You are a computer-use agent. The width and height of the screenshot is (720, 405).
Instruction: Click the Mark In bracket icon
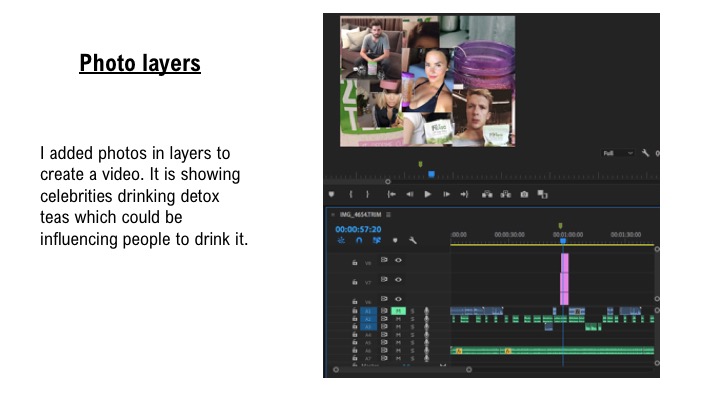tap(351, 194)
